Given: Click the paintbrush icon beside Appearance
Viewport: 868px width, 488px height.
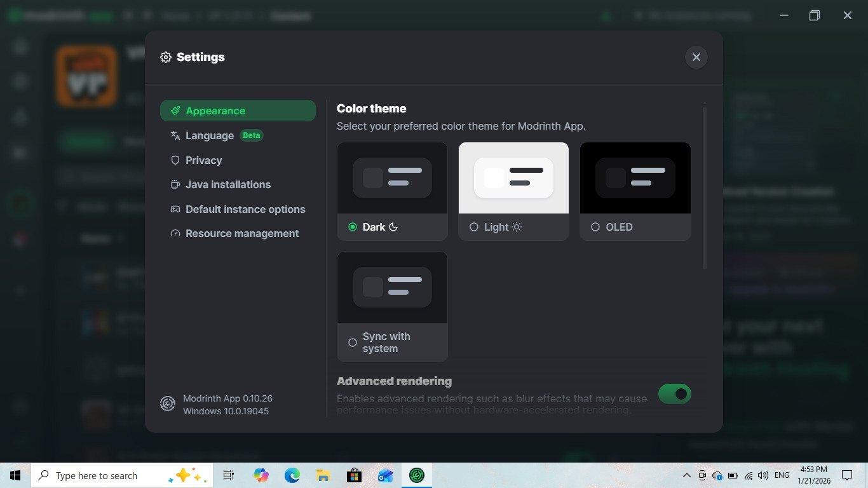Looking at the screenshot, I should 175,111.
